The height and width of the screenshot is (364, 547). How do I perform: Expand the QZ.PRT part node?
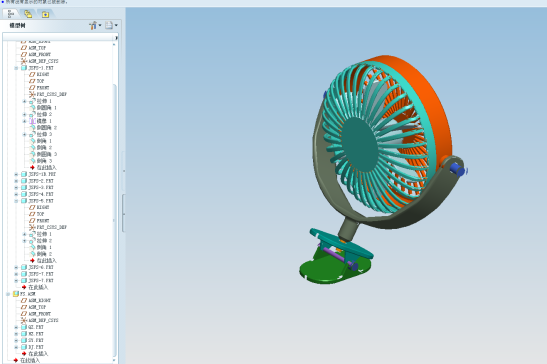tap(16, 327)
